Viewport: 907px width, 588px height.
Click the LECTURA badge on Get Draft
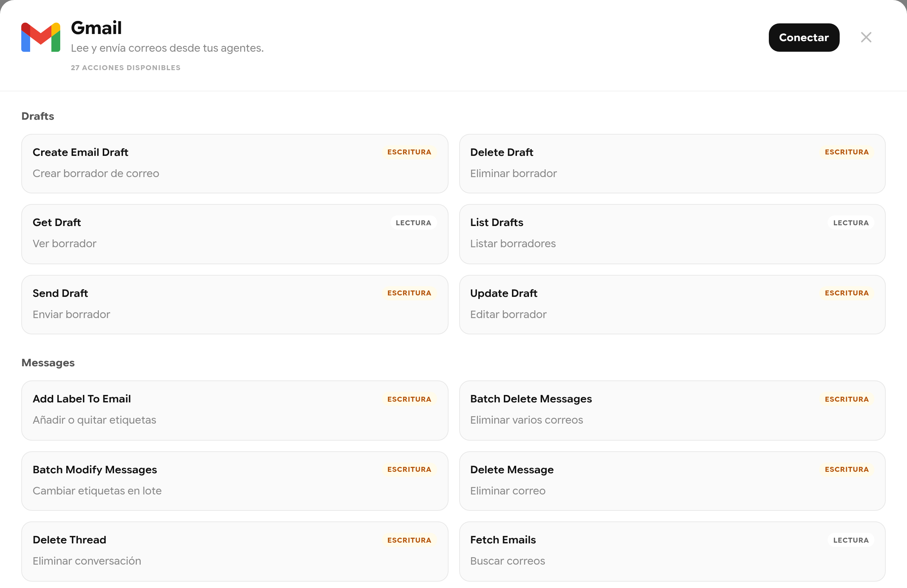point(413,222)
